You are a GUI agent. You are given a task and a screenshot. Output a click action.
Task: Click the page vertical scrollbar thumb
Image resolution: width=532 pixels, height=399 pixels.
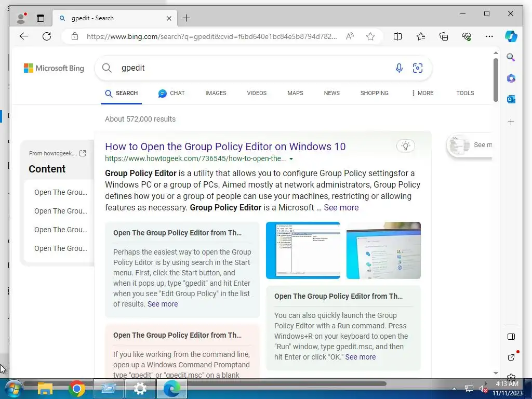496,80
